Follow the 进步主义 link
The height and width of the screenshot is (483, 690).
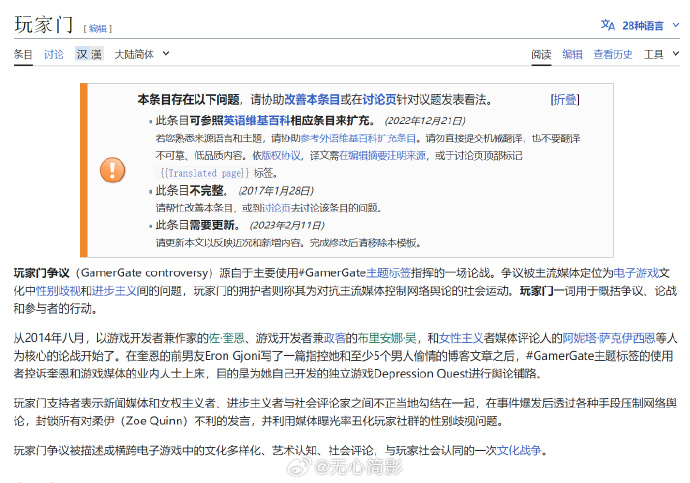114,291
